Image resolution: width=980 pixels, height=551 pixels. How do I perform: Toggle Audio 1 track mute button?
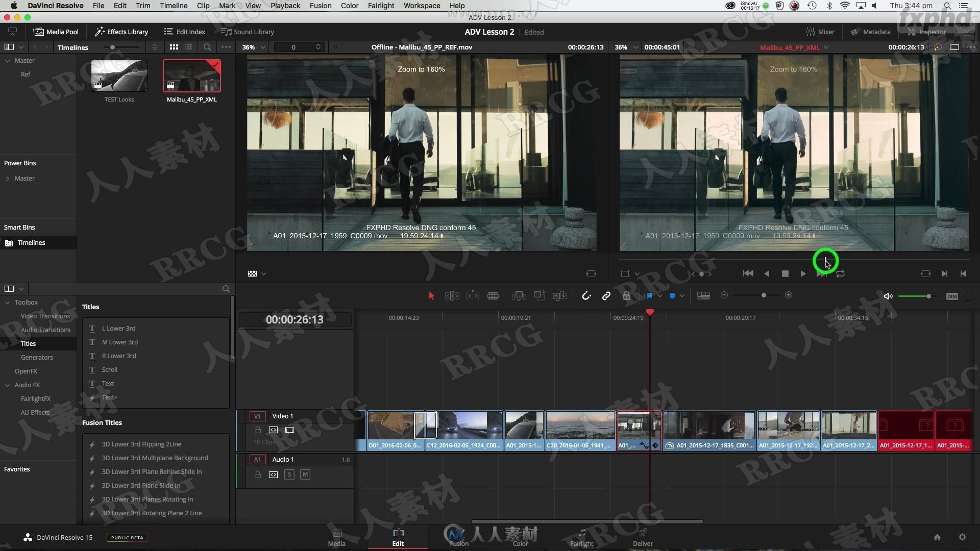coord(305,474)
